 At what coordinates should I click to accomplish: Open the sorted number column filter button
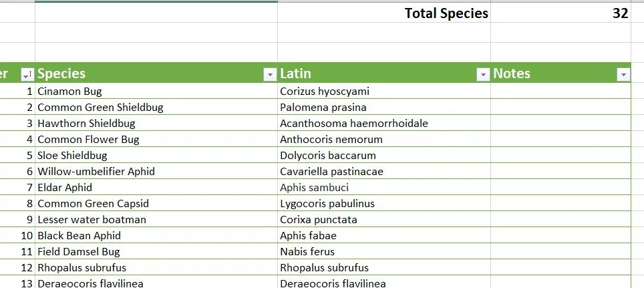coord(27,74)
